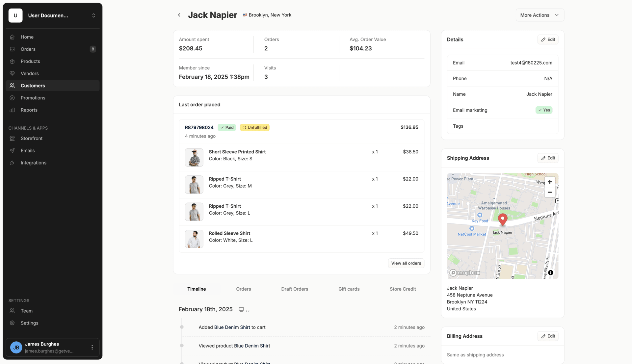The width and height of the screenshot is (632, 364).
Task: Toggle the Email marketing Yes badge
Action: pyautogui.click(x=543, y=110)
